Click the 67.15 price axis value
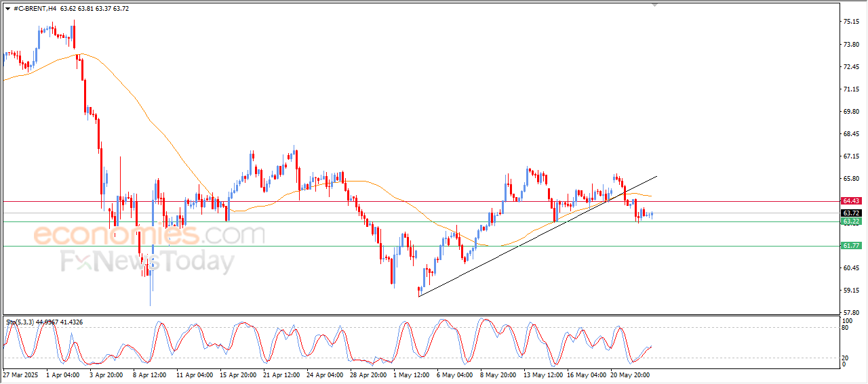Image resolution: width=868 pixels, height=384 pixels. (852, 156)
